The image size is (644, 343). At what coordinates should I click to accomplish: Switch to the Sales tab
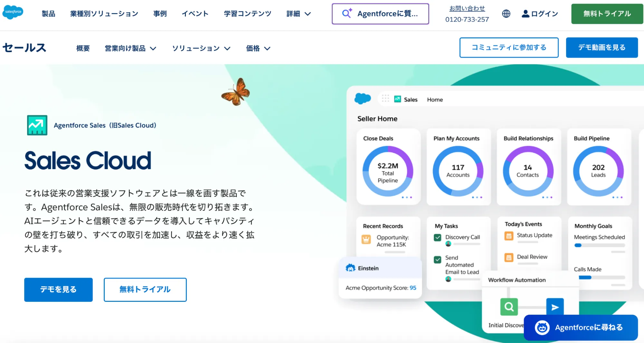(409, 99)
